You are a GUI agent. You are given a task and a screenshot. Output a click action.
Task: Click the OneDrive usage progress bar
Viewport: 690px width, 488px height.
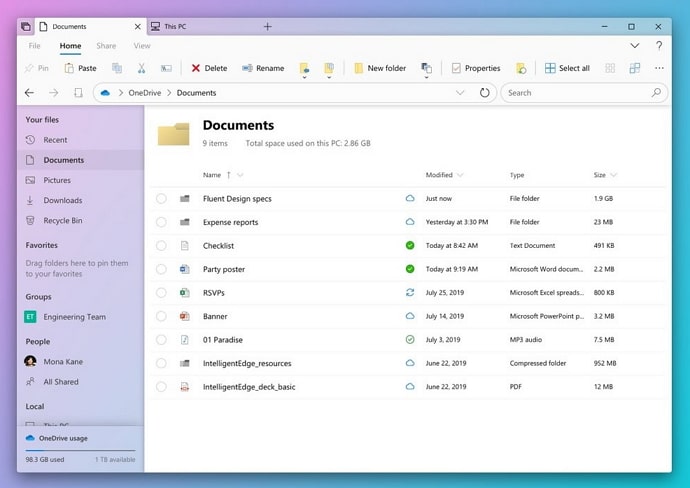click(x=80, y=450)
